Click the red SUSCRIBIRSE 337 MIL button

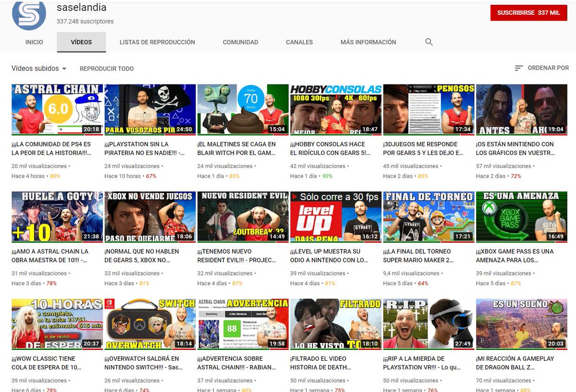[x=528, y=13]
